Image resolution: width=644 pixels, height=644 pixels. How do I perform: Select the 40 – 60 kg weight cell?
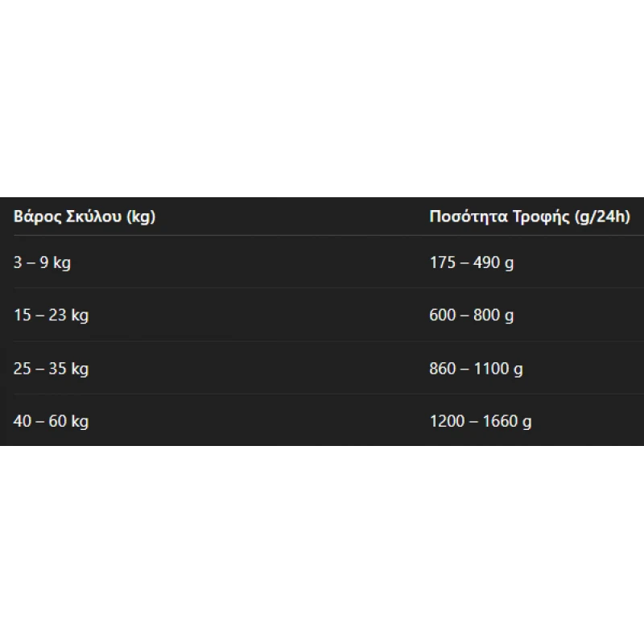[x=51, y=421]
